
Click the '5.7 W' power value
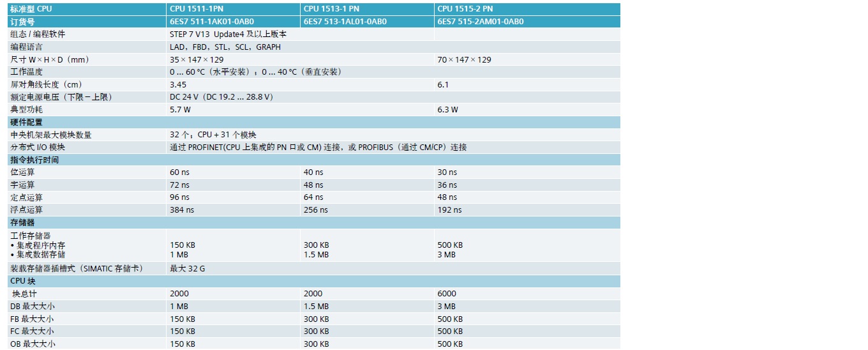[x=180, y=109]
